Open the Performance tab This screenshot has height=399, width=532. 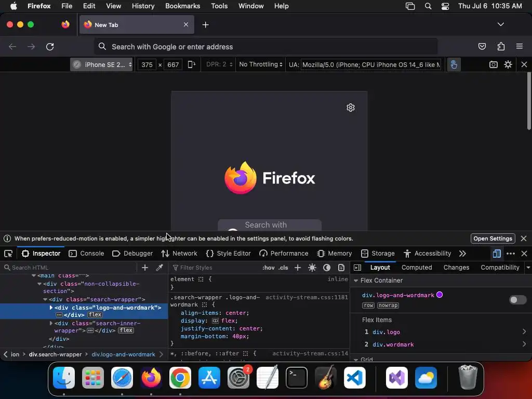click(284, 254)
